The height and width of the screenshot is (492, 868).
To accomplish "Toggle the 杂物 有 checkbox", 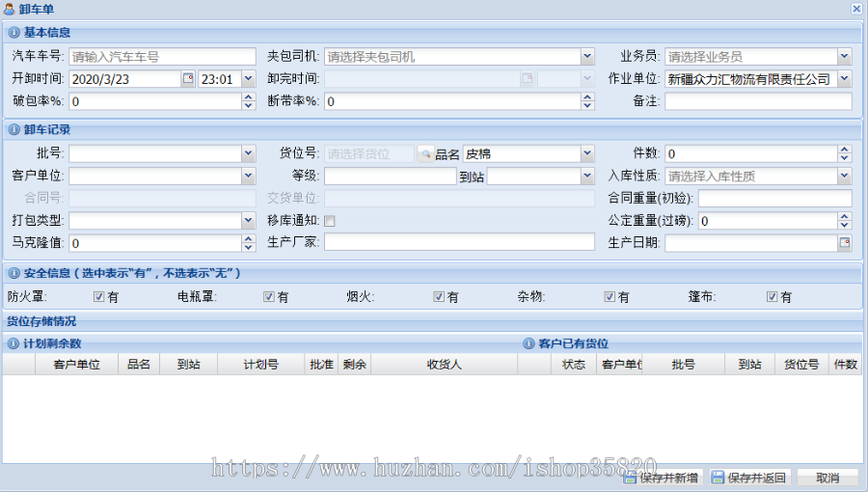I will pyautogui.click(x=610, y=296).
